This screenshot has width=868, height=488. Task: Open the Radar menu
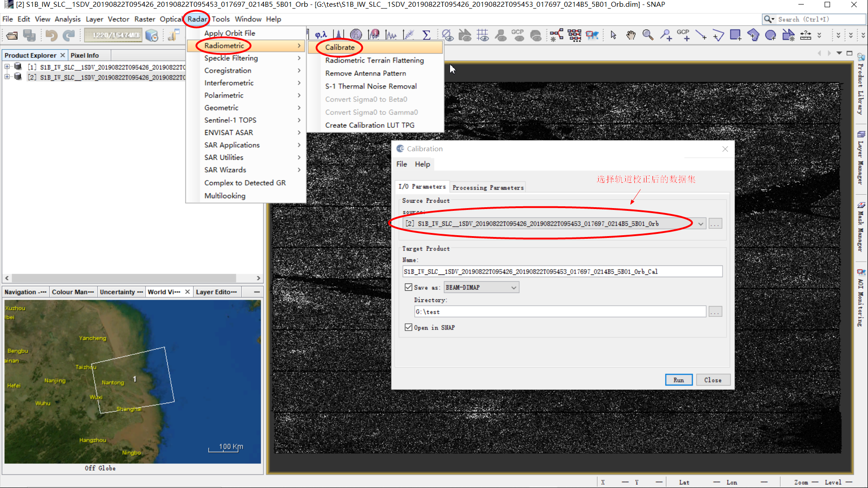coord(197,19)
